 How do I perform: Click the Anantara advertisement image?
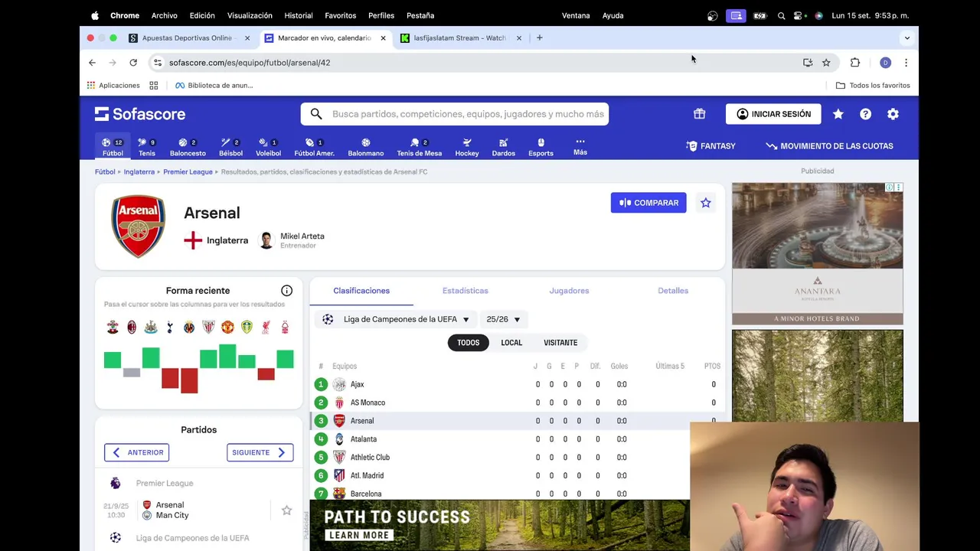(x=817, y=254)
